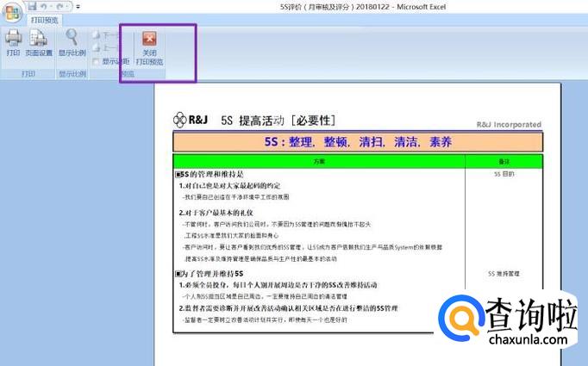Toggle the Show Margins (显示边距) checkbox
The width and height of the screenshot is (588, 366).
click(97, 61)
